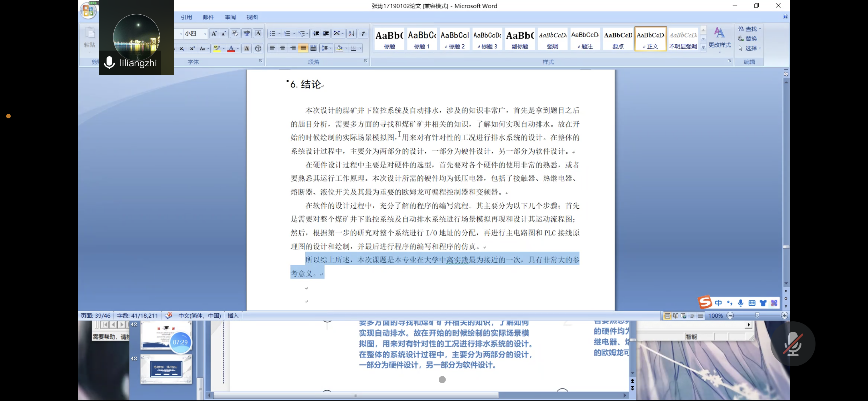Toggle show paragraph marks button

(x=363, y=33)
